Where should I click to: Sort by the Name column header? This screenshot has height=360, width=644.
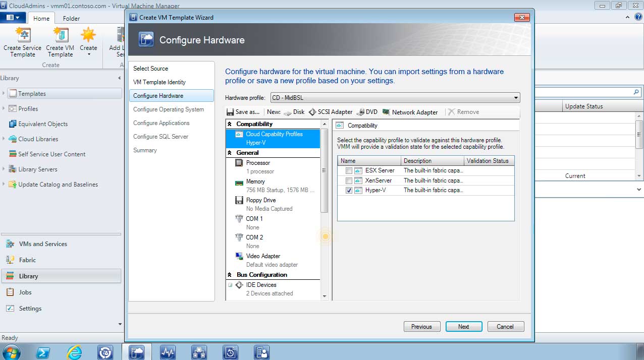369,161
